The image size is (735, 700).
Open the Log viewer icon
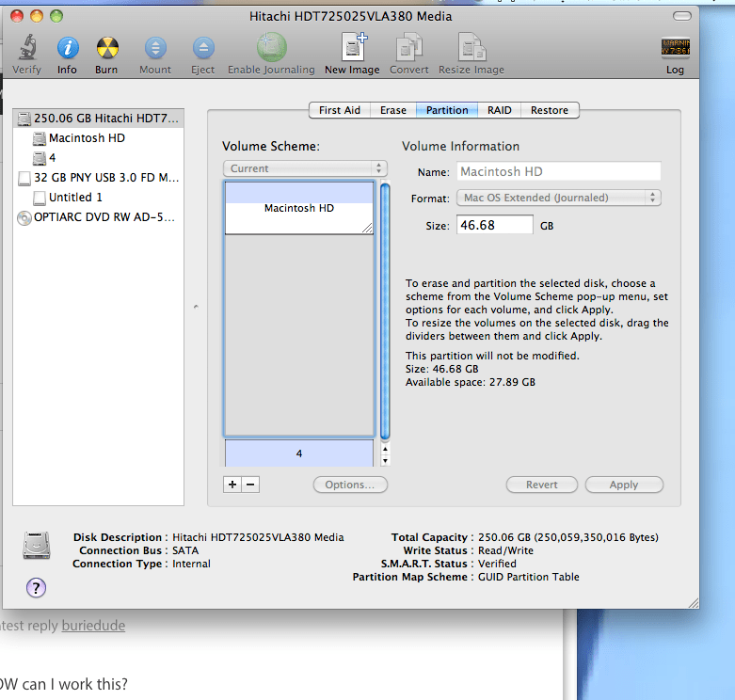(675, 47)
